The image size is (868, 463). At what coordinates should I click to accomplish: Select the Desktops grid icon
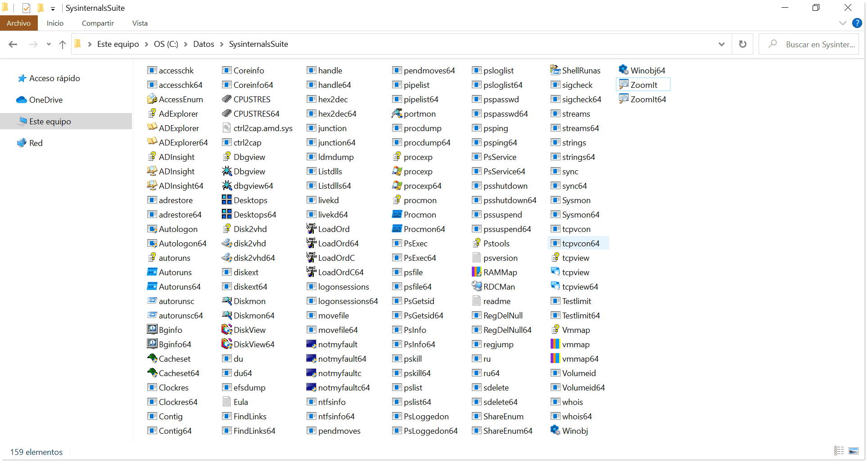227,200
